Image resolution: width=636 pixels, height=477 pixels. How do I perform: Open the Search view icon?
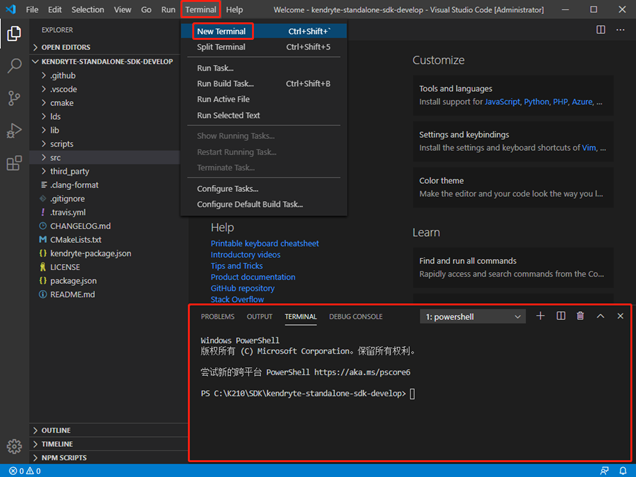pos(14,65)
